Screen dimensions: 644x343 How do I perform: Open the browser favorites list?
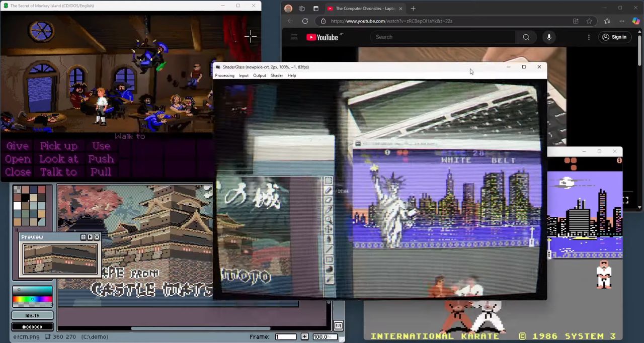[x=607, y=21]
